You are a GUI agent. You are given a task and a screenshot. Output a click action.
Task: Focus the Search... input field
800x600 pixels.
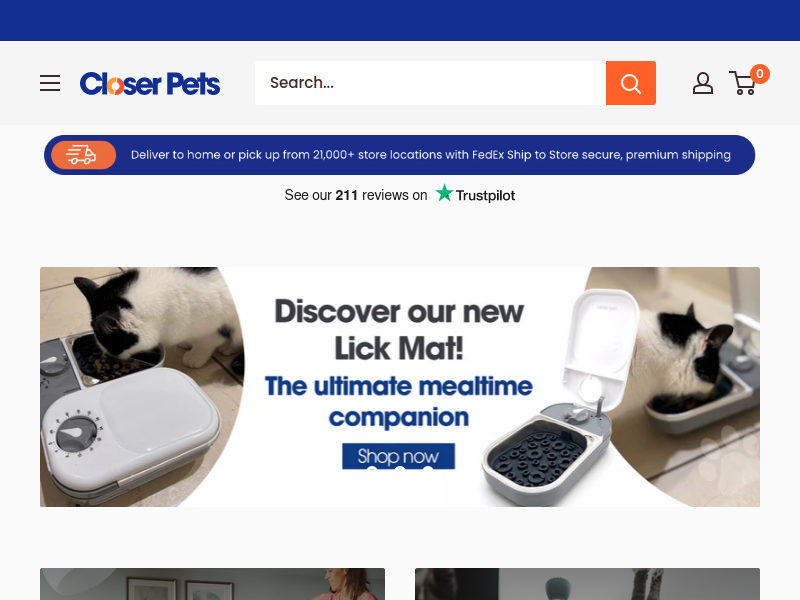(x=430, y=83)
